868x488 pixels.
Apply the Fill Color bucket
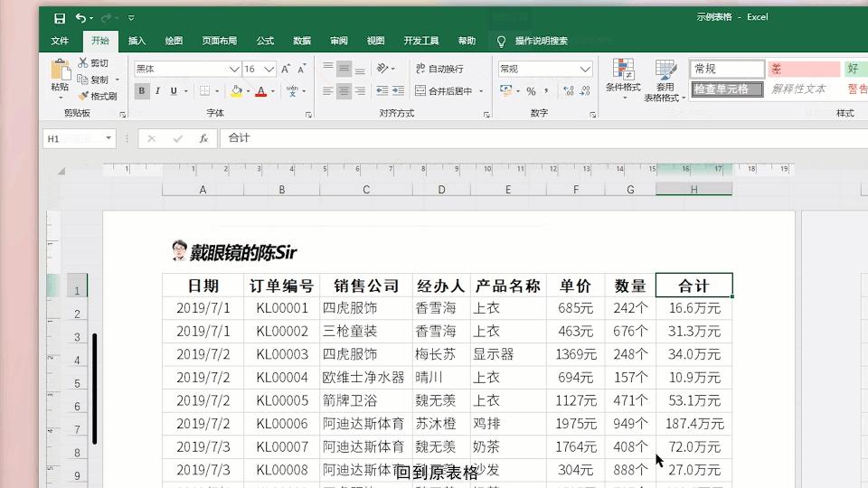click(236, 90)
